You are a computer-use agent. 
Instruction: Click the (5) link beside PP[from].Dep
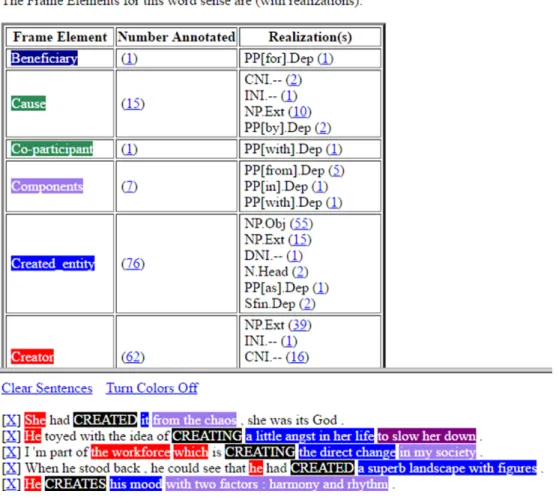click(x=336, y=170)
